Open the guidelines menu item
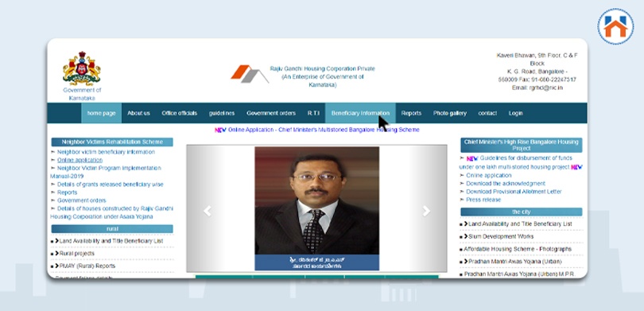 click(221, 113)
